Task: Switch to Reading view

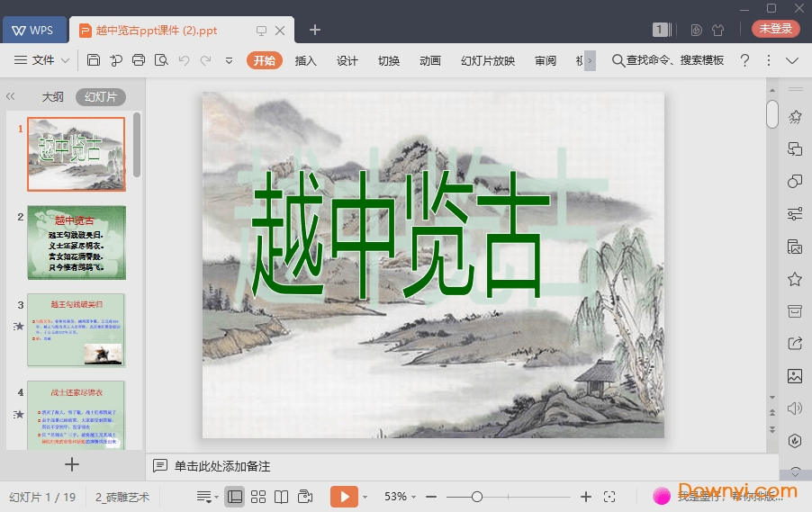Action: (x=281, y=497)
